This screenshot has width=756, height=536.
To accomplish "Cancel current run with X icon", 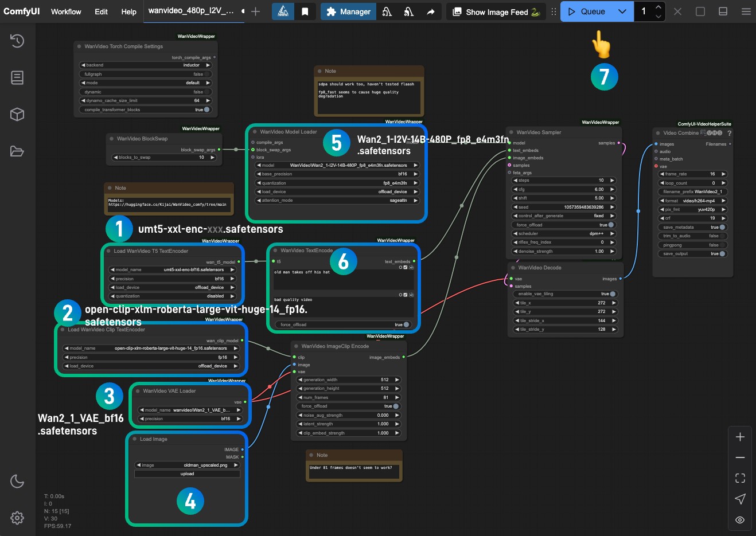I will 677,11.
